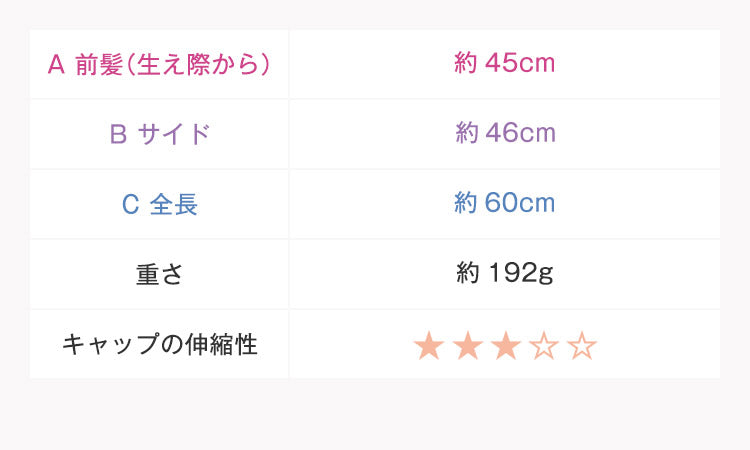Screen dimensions: 750x450
Task: Click the fifth empty outline star
Action: pos(581,346)
